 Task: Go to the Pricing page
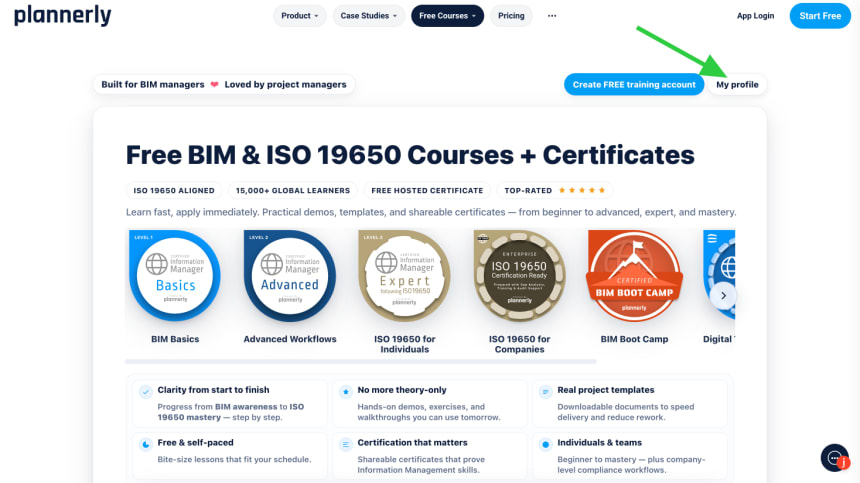tap(511, 16)
